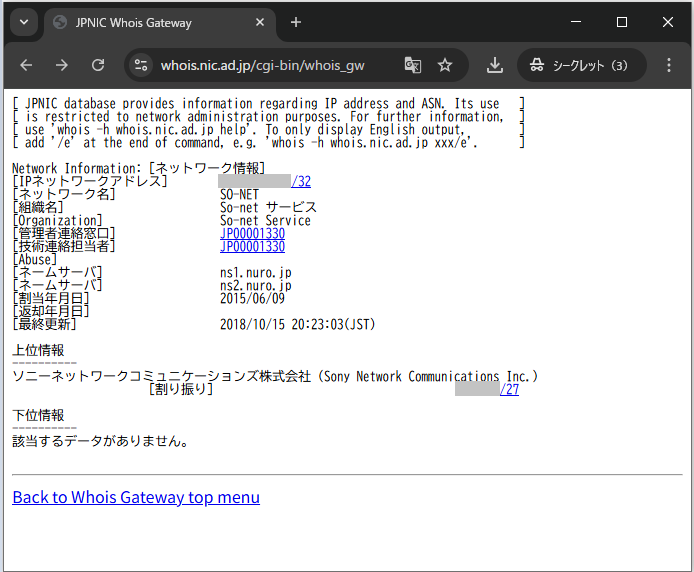Click the [Organization] field label
Viewport: 694px width, 572px height.
(x=58, y=220)
